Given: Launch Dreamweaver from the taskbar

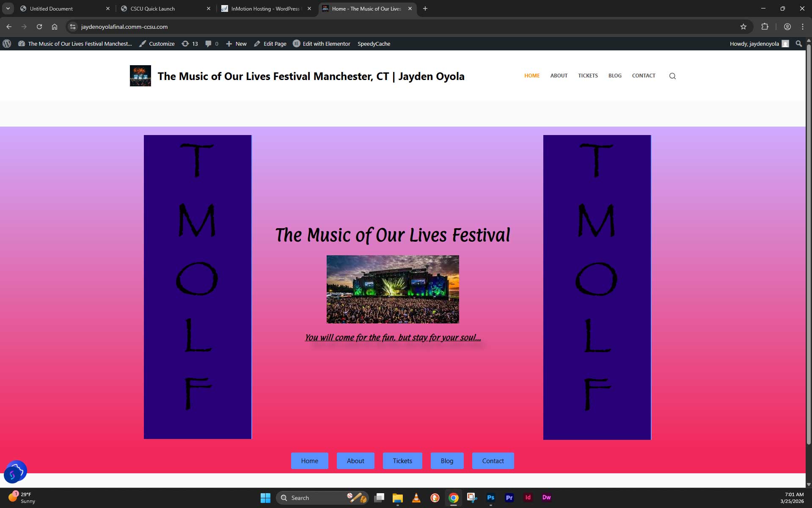Looking at the screenshot, I should point(546,497).
